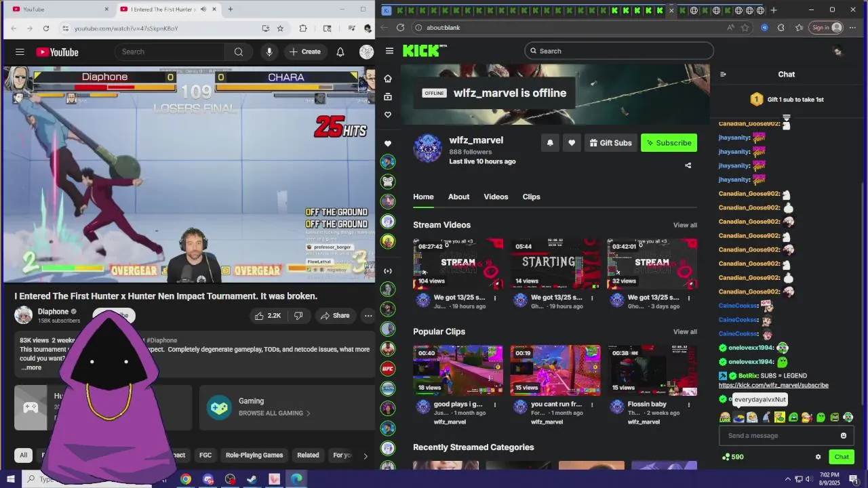This screenshot has width=868, height=488.
Task: Click the green Subscribe button
Action: 669,143
